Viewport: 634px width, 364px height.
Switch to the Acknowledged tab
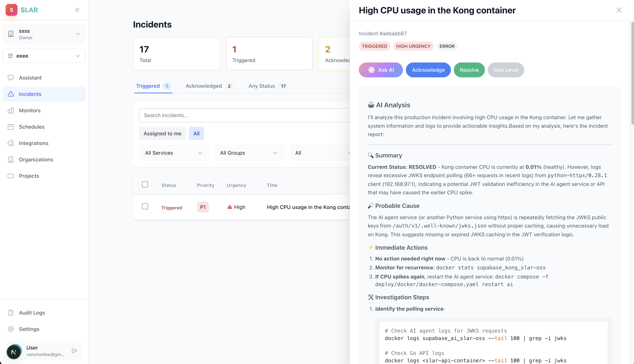(204, 86)
